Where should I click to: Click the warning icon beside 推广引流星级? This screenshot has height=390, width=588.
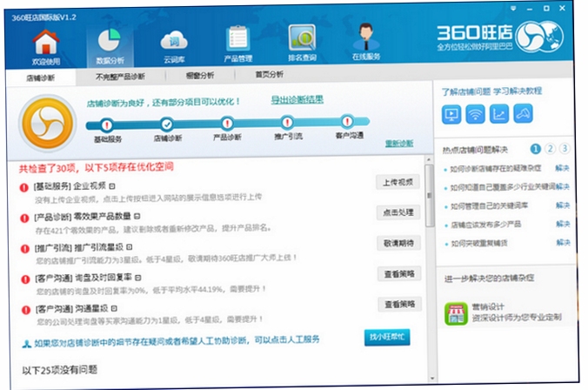24,248
